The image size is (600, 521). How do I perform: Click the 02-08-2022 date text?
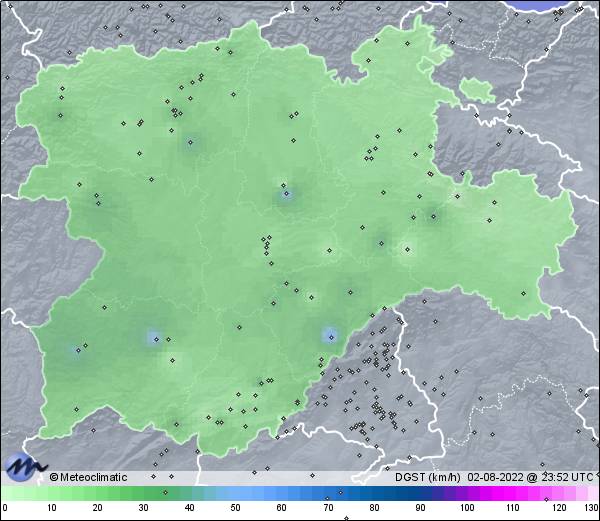[496, 477]
